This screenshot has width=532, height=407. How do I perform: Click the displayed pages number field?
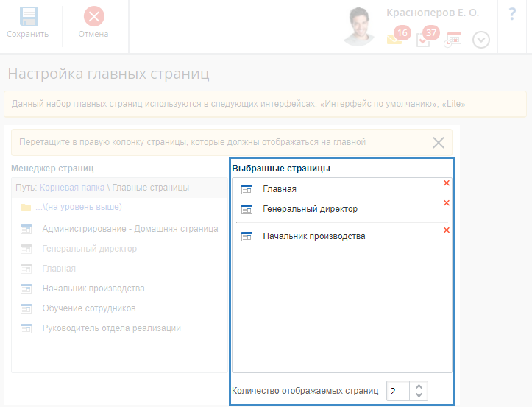pos(397,391)
